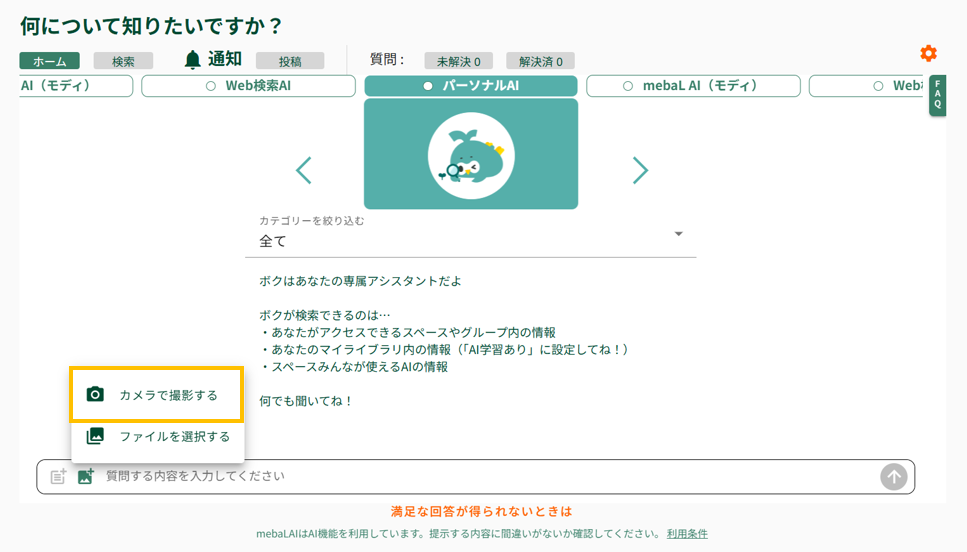Open the 利用条件 link
The image size is (967, 552).
687,534
